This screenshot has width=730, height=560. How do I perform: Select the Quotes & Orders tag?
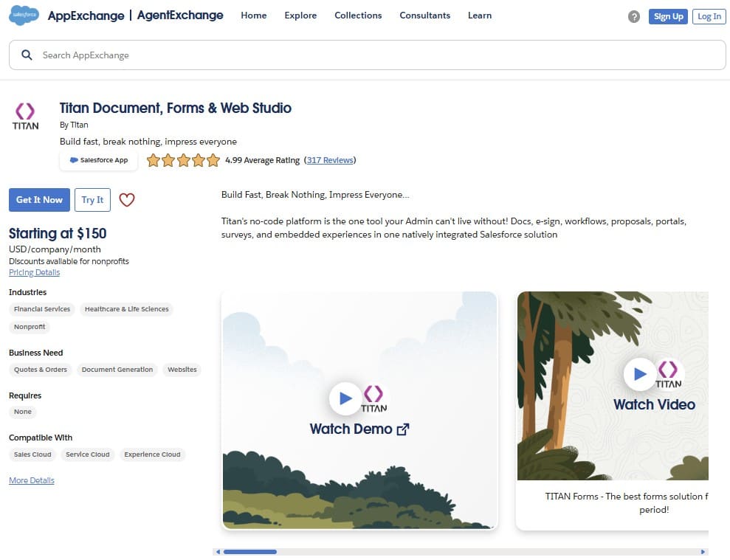[x=41, y=370]
